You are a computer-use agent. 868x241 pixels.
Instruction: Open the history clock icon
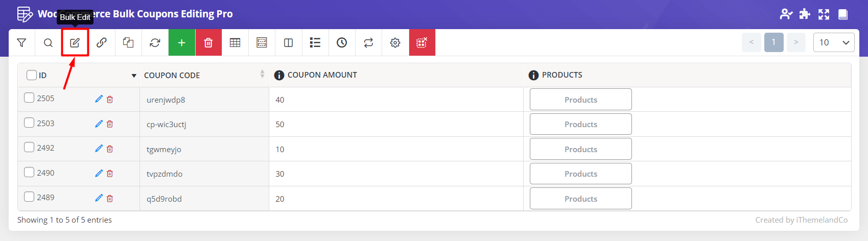342,43
